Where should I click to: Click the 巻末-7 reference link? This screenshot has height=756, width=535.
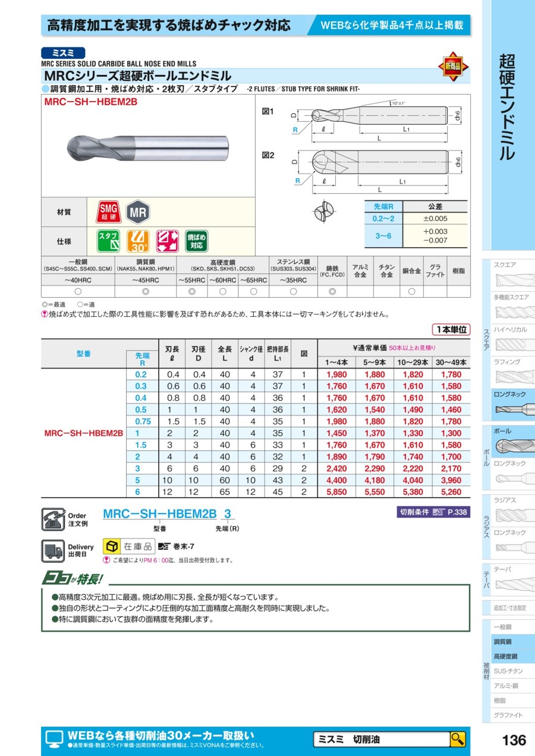coord(177,546)
